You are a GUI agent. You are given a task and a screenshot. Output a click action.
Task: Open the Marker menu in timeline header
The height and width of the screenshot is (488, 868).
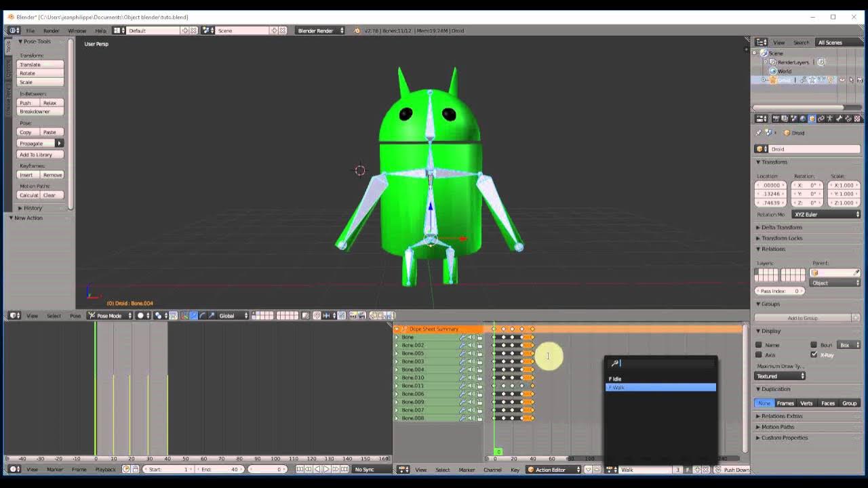[55, 469]
